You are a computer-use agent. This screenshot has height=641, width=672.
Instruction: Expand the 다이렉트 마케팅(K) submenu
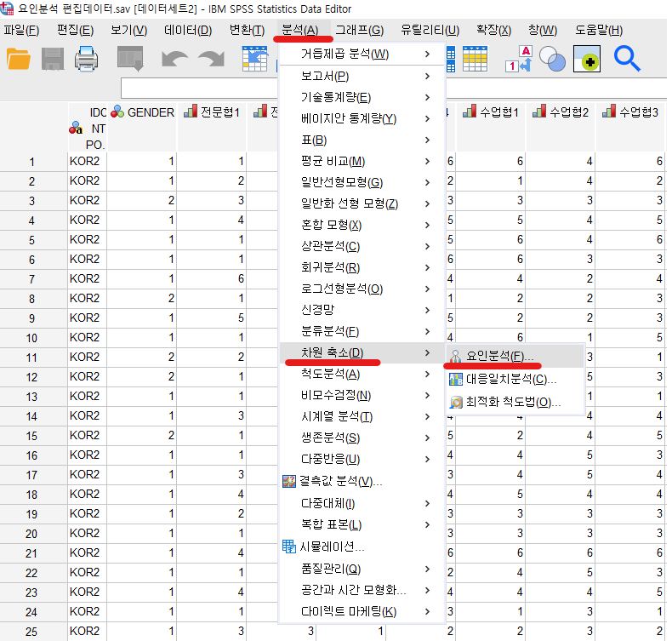tap(362, 611)
